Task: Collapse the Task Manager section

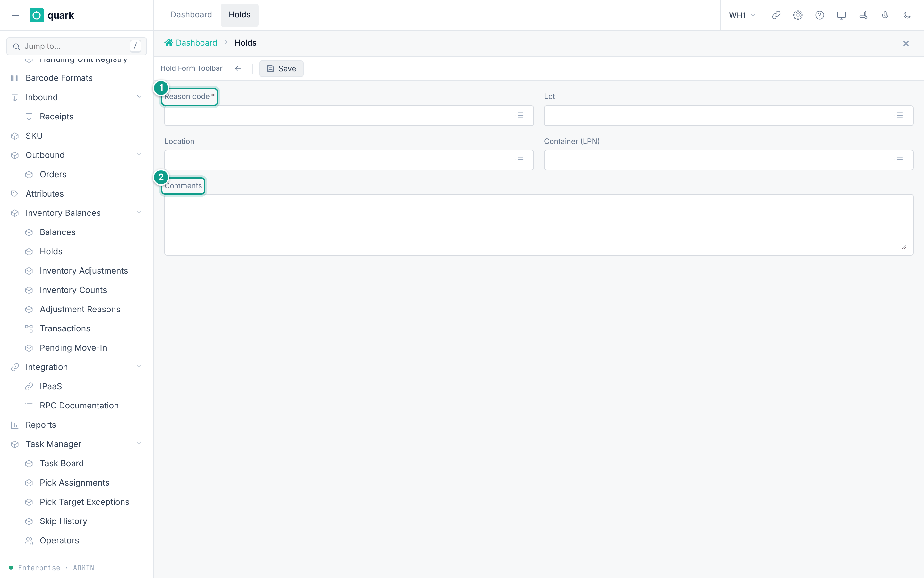Action: (139, 444)
